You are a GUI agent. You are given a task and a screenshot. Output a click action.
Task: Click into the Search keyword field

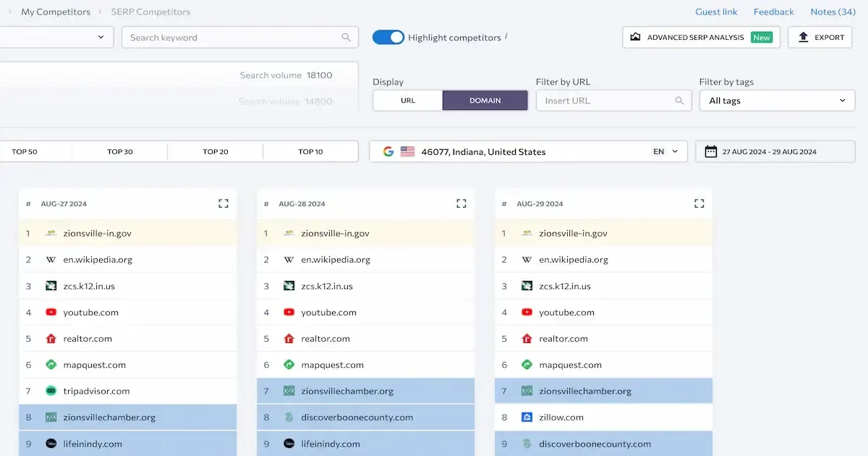240,38
